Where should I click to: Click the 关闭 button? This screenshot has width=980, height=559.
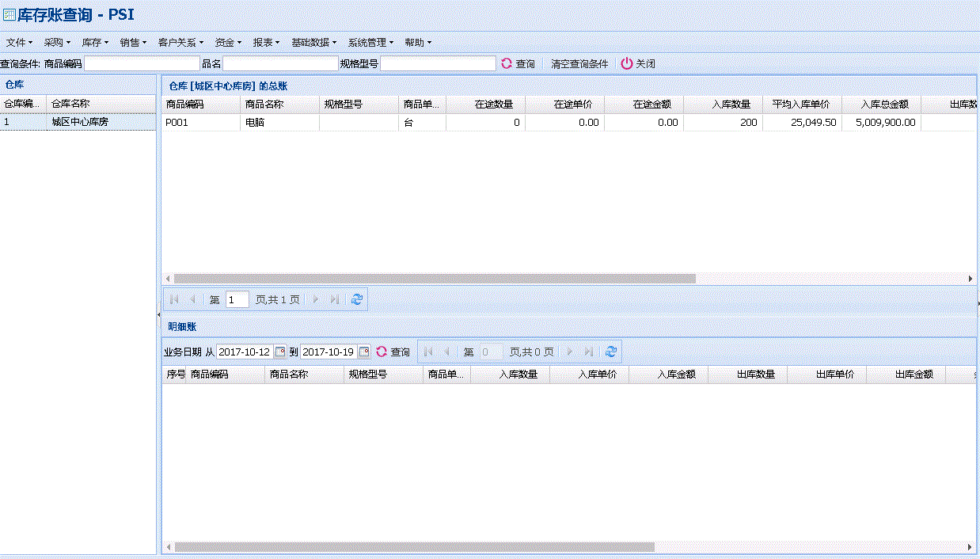pyautogui.click(x=638, y=63)
